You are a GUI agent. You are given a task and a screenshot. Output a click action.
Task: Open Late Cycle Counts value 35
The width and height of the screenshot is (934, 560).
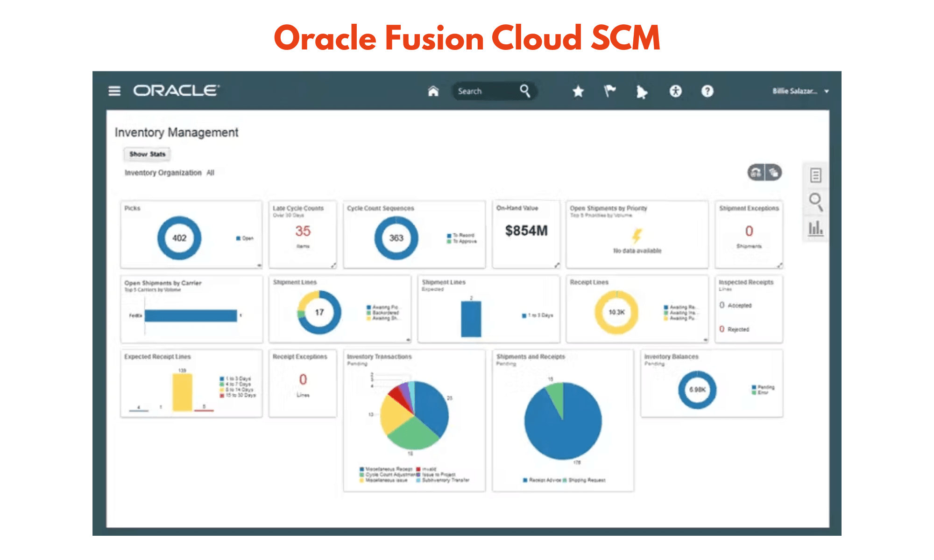(303, 231)
